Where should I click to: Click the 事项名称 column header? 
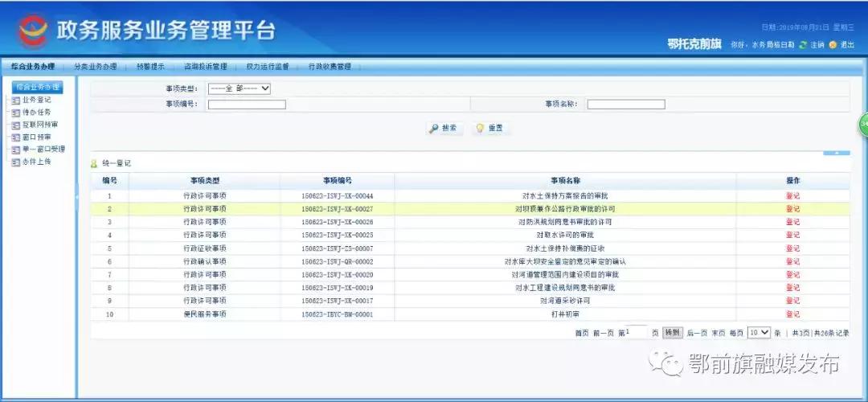(x=565, y=181)
